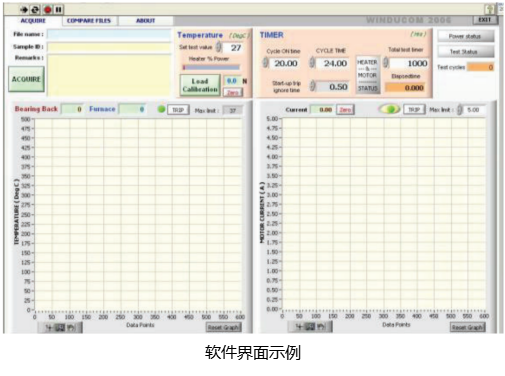Image resolution: width=505 pixels, height=376 pixels.
Task: Select the zoom tool under the temperature graph
Action: coord(60,328)
